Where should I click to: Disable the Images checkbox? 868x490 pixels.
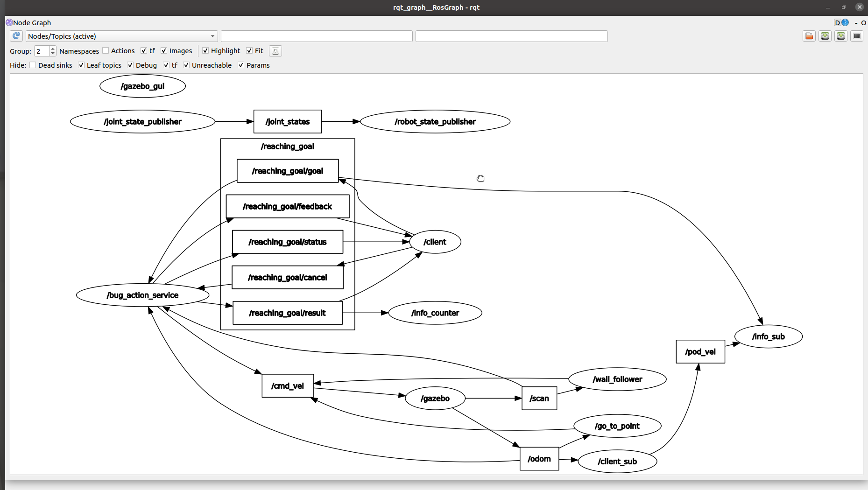click(164, 50)
